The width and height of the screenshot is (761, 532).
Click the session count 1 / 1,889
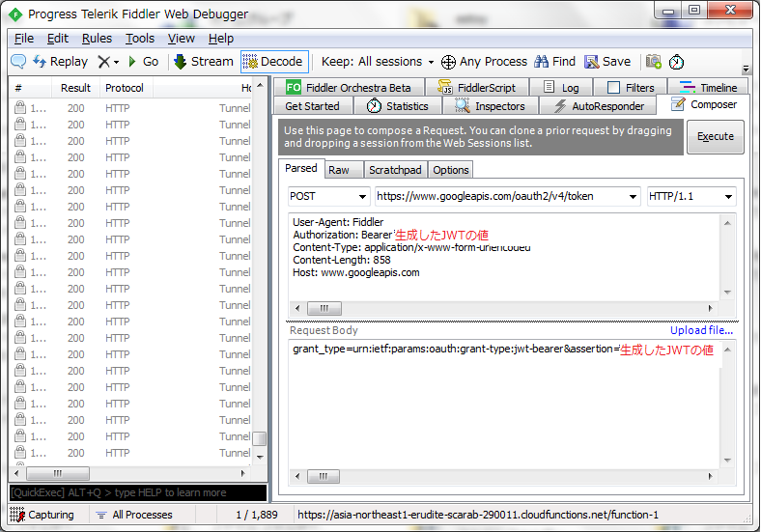click(x=257, y=515)
